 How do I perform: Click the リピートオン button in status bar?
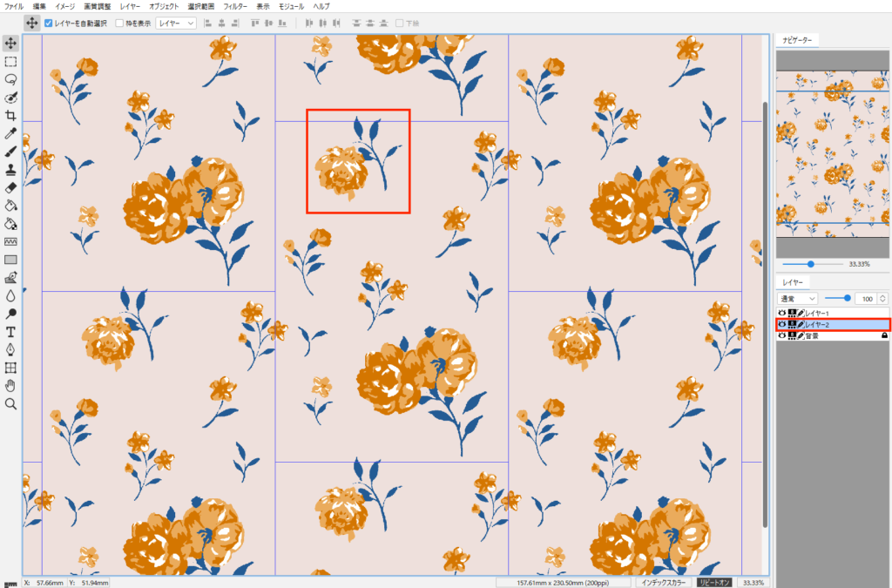714,583
